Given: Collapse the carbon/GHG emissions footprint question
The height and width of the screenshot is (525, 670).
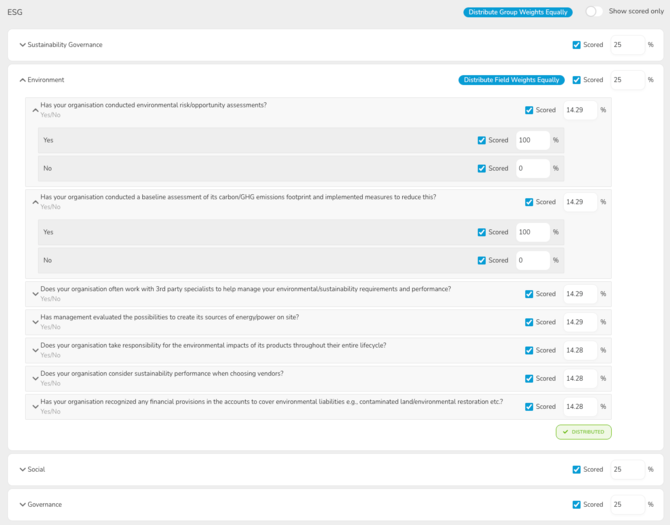Looking at the screenshot, I should pyautogui.click(x=35, y=202).
